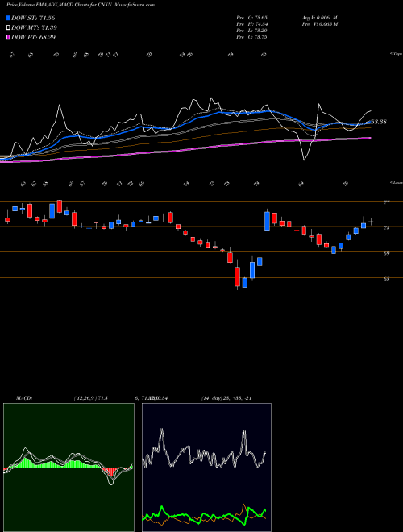Viewport: 403px width, 532px height.
Task: Click the 77 price axis label
Action: [x=386, y=202]
